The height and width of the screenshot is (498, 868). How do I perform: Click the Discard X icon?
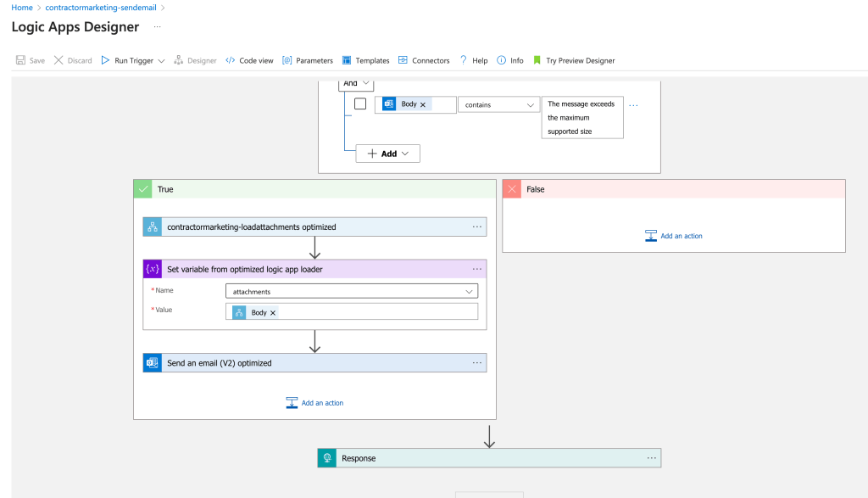tap(58, 60)
